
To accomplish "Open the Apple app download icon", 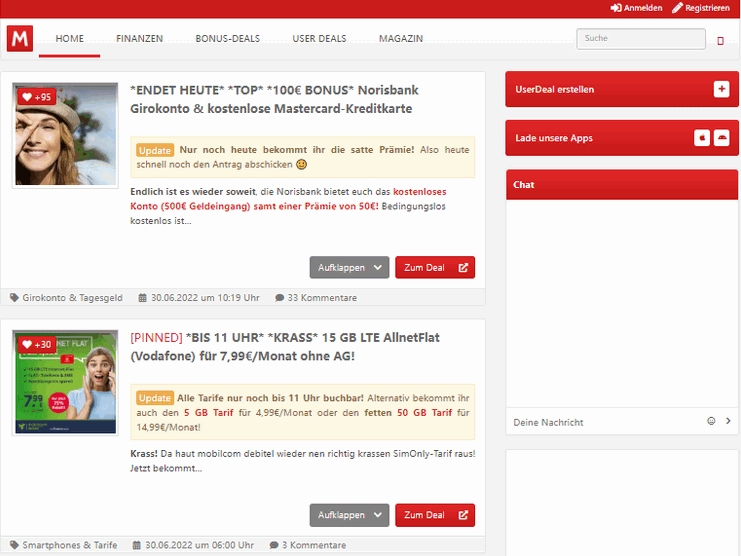I will [x=702, y=138].
